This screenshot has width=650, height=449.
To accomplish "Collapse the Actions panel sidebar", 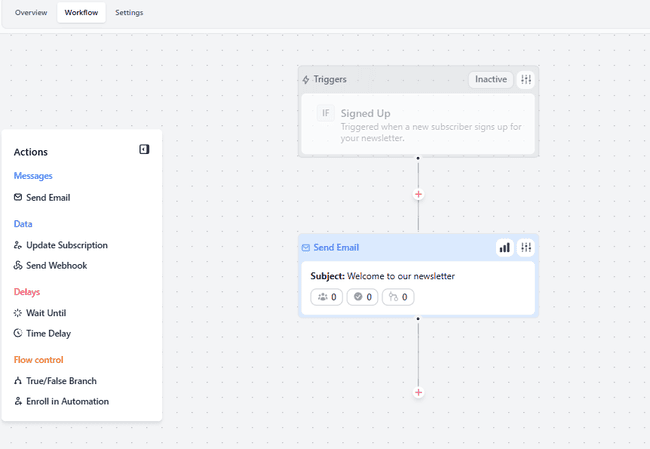I will 144,150.
